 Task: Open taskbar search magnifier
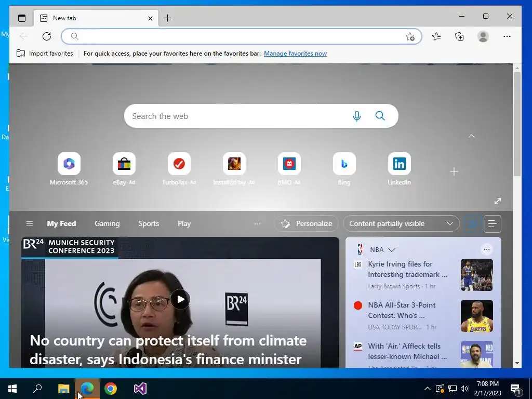click(x=37, y=389)
